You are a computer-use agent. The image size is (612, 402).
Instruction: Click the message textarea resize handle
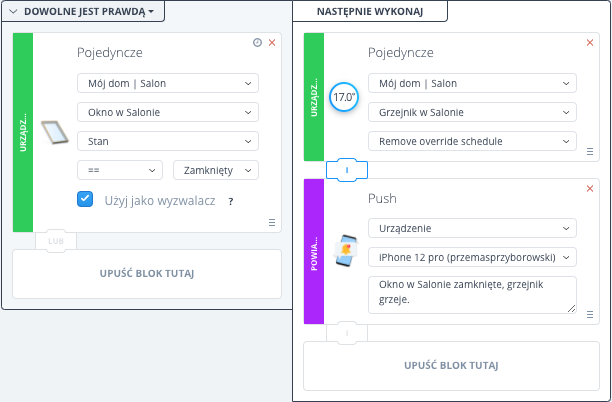click(571, 309)
